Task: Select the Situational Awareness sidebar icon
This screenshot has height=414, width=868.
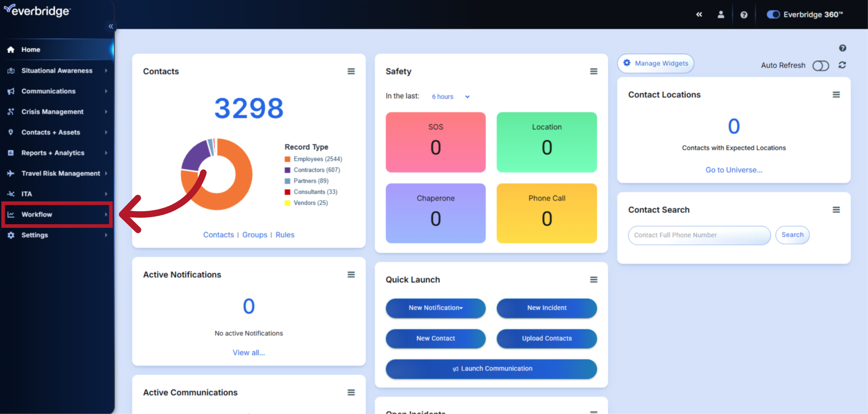Action: (x=10, y=70)
